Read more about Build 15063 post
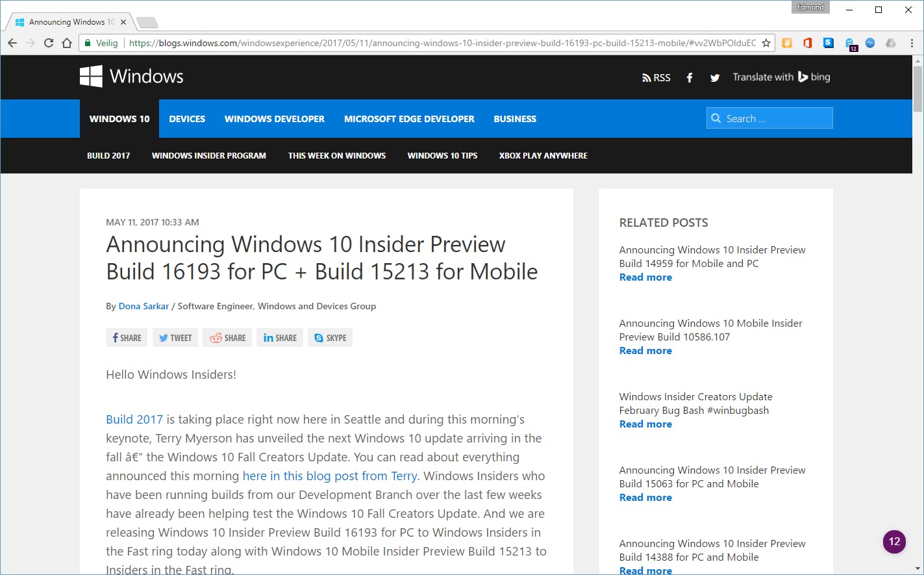 645,498
